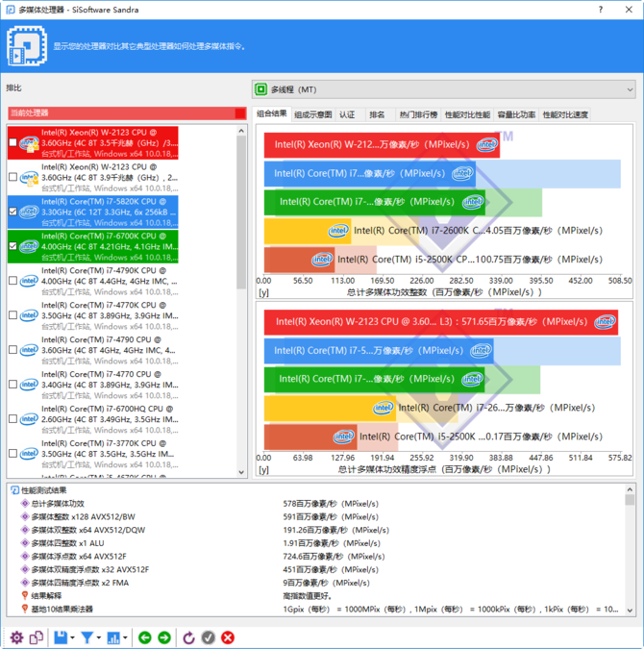Open the funnel filter icon
This screenshot has width=644, height=649.
87,637
